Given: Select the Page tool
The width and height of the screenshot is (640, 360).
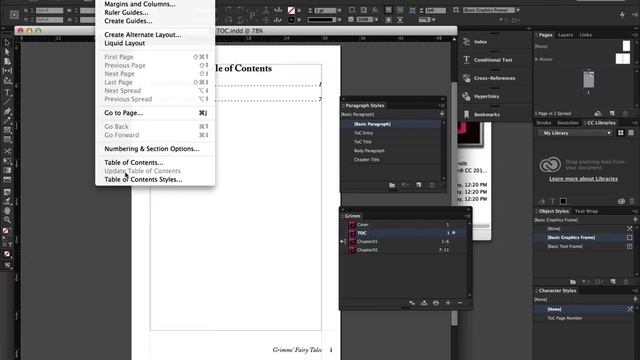Looking at the screenshot, I should [7, 61].
